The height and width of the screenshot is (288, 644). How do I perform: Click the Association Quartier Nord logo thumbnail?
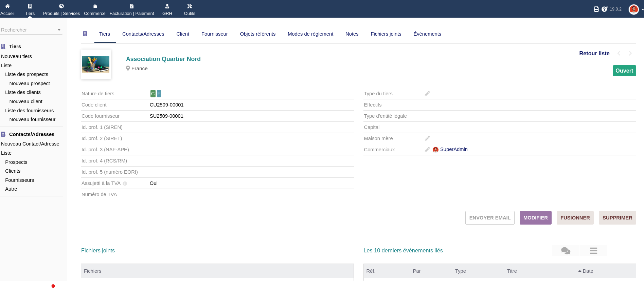click(x=96, y=64)
